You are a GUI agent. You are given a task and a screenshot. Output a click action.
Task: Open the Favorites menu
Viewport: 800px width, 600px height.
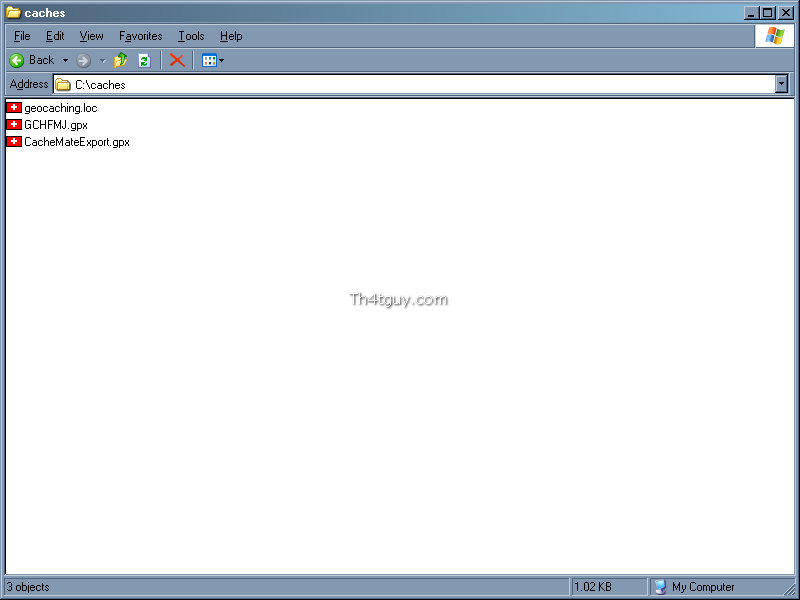pos(140,36)
